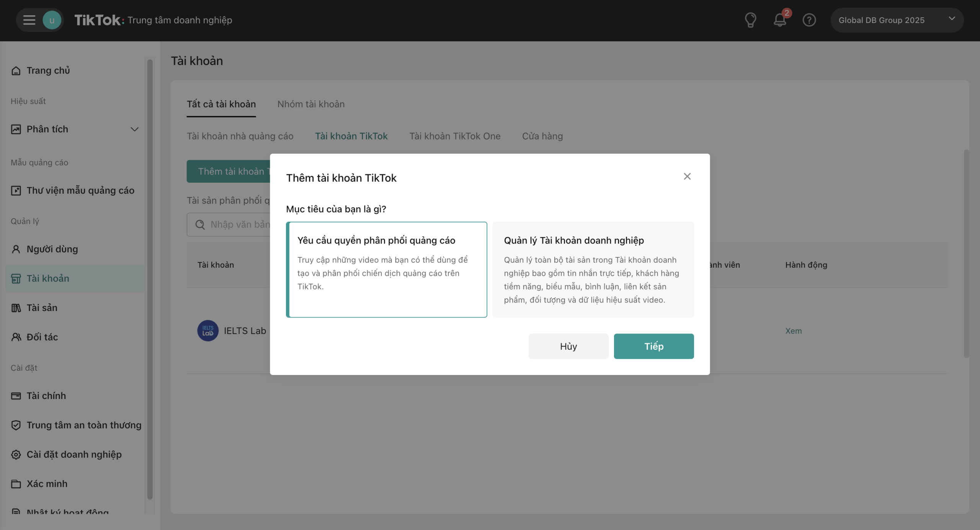Image resolution: width=980 pixels, height=530 pixels.
Task: Close the Thêm tài khoản TikTok dialog
Action: [x=687, y=177]
